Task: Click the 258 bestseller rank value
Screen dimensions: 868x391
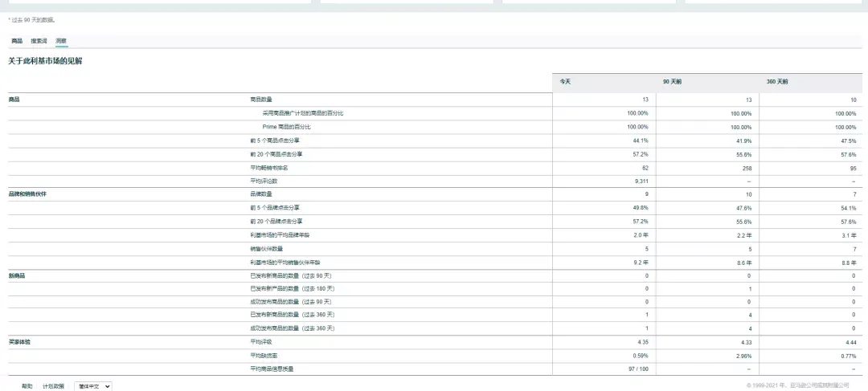Action: tap(747, 168)
